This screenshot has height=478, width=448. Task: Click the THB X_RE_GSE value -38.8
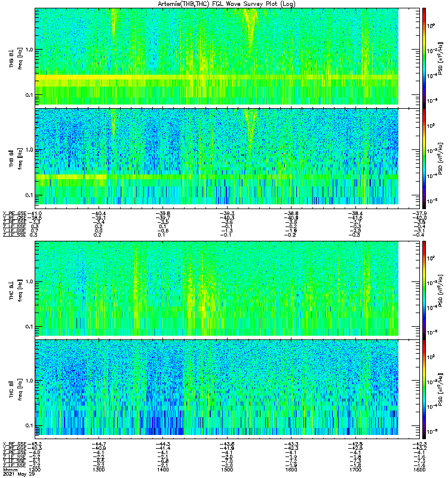(x=291, y=213)
